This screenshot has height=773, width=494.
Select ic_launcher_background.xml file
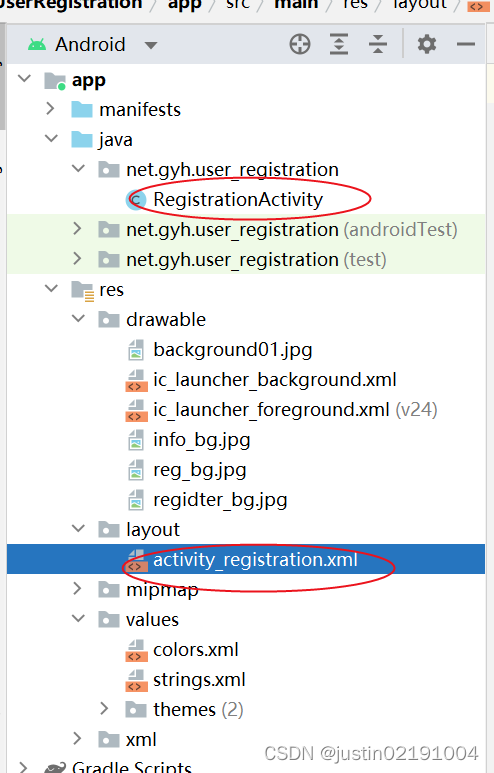(x=275, y=380)
